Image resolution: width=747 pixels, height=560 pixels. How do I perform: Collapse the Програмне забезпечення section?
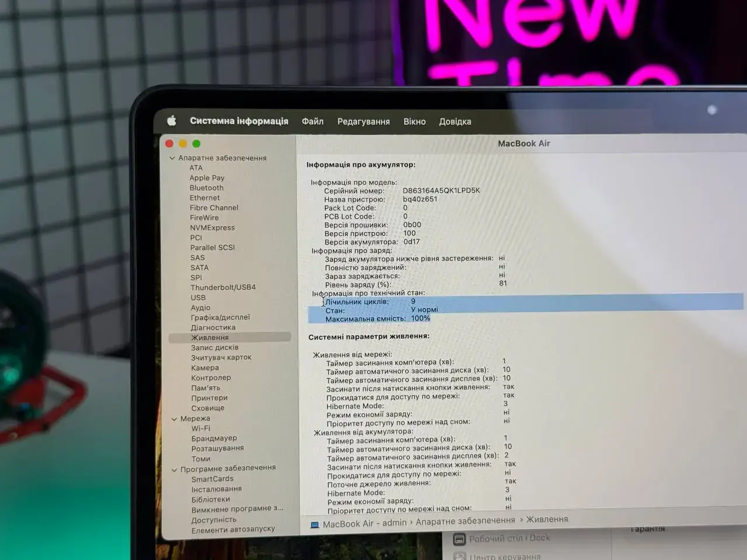[174, 470]
